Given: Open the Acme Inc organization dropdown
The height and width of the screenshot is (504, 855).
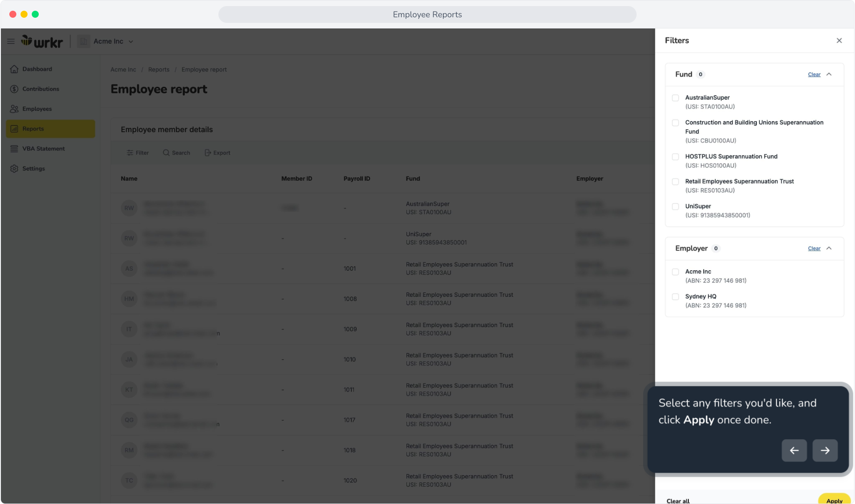Looking at the screenshot, I should click(113, 41).
